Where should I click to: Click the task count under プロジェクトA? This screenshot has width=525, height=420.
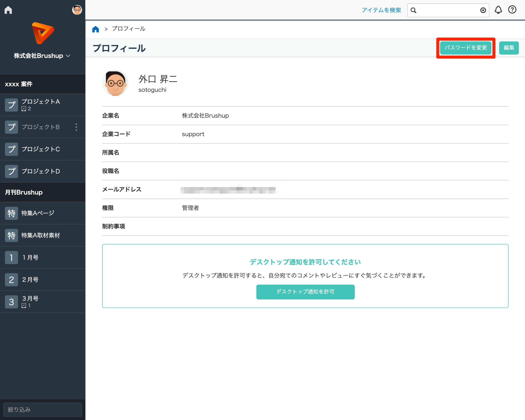(x=26, y=109)
